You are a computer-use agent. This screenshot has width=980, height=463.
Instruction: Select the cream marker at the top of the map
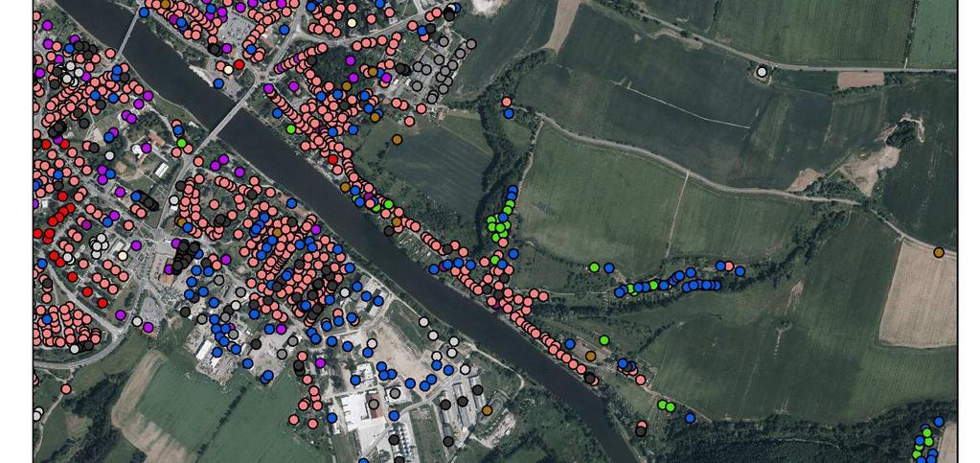[x=352, y=22]
